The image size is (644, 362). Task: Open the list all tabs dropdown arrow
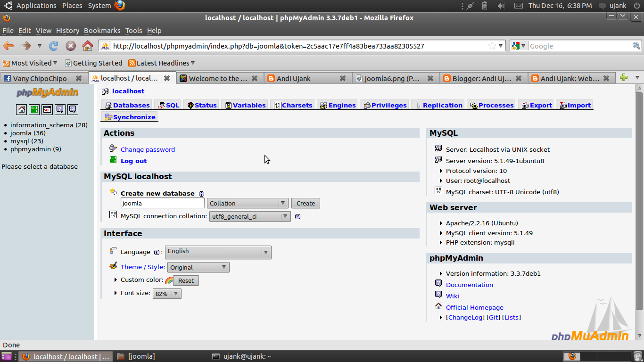(x=637, y=78)
